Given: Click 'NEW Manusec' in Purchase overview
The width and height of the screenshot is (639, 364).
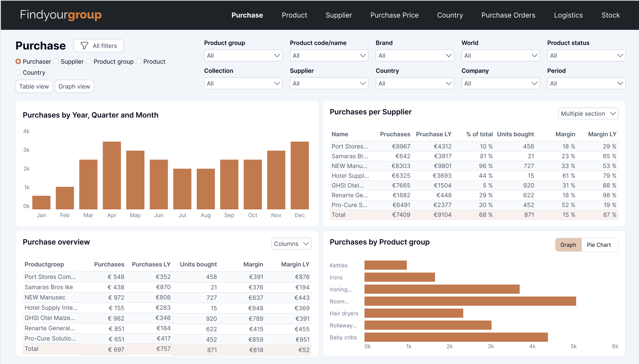Looking at the screenshot, I should [45, 297].
